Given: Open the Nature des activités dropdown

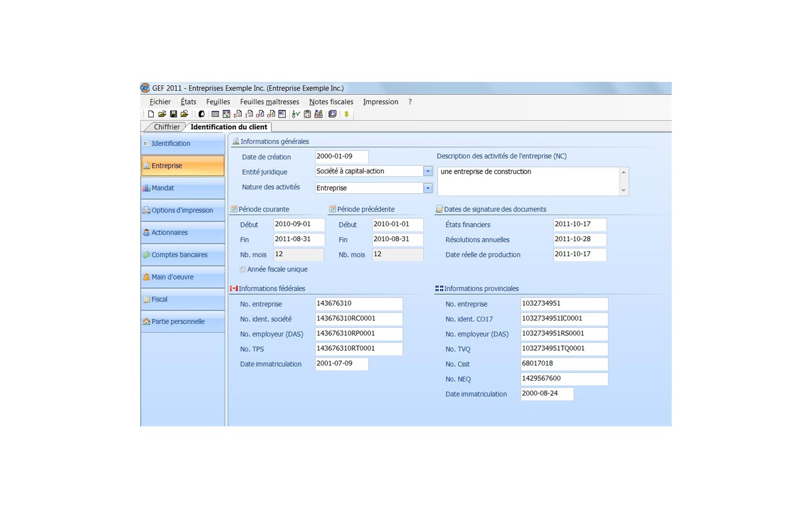Looking at the screenshot, I should pyautogui.click(x=427, y=188).
